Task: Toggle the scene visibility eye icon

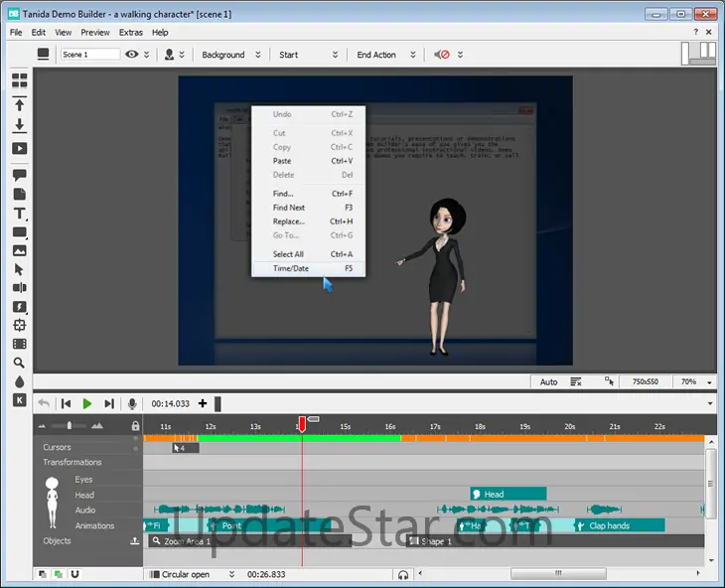Action: [132, 55]
